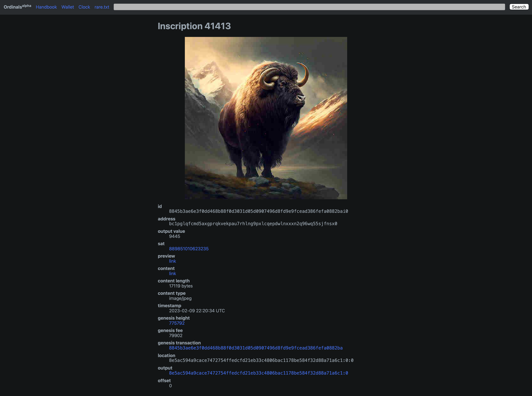Click the image/jpeg content type value

[180, 298]
